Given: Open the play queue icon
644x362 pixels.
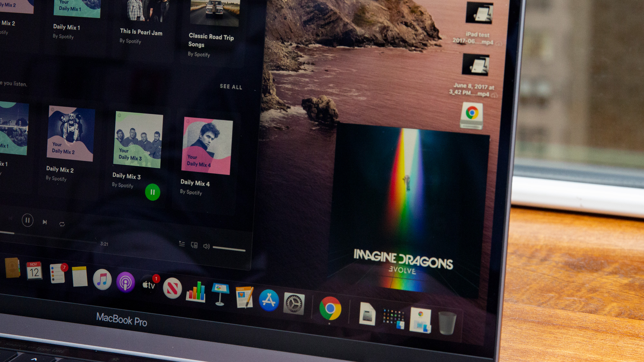Looking at the screenshot, I should (182, 244).
